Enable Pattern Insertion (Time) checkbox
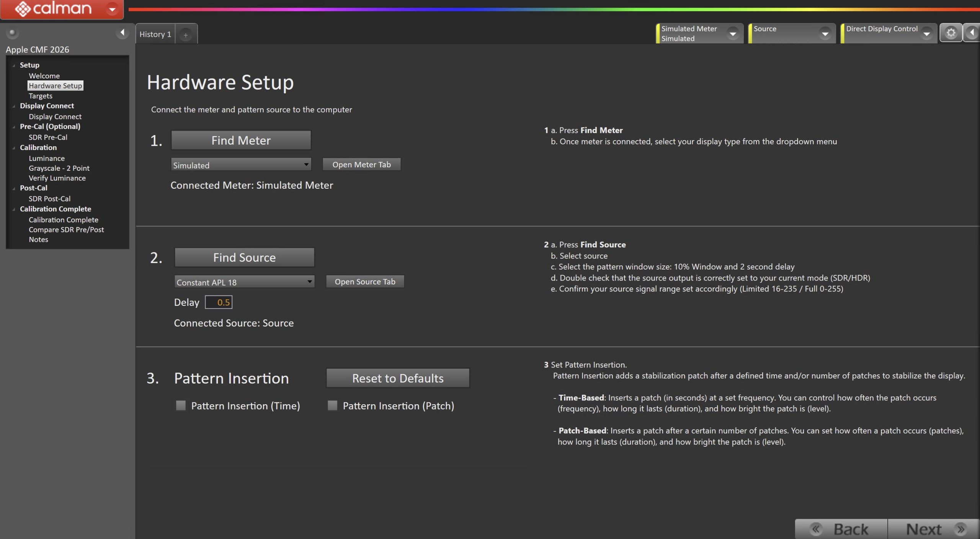Viewport: 980px width, 539px height. 181,405
